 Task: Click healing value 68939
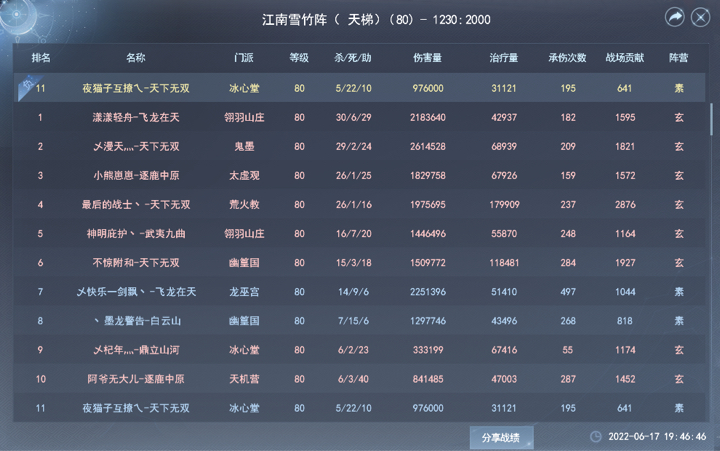pos(504,147)
